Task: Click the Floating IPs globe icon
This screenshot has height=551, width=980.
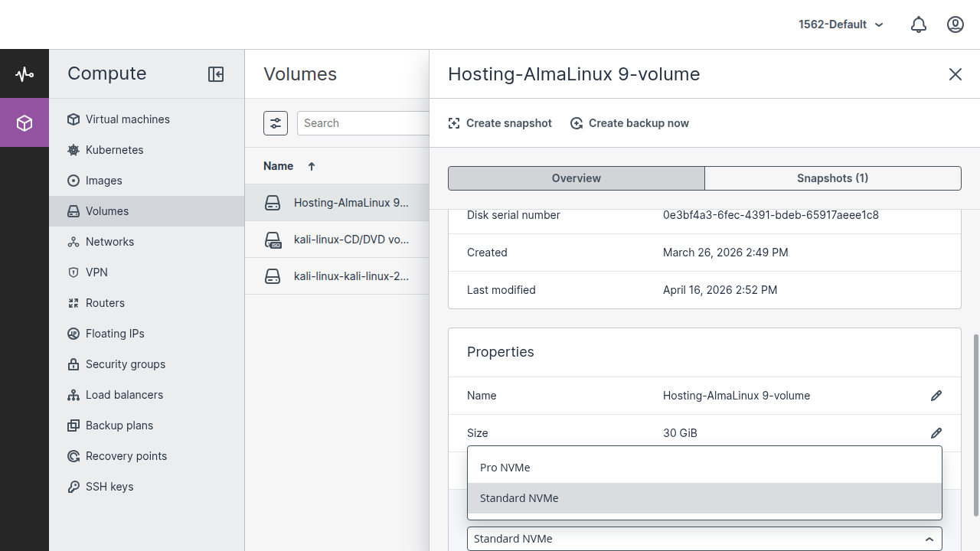Action: 73,334
